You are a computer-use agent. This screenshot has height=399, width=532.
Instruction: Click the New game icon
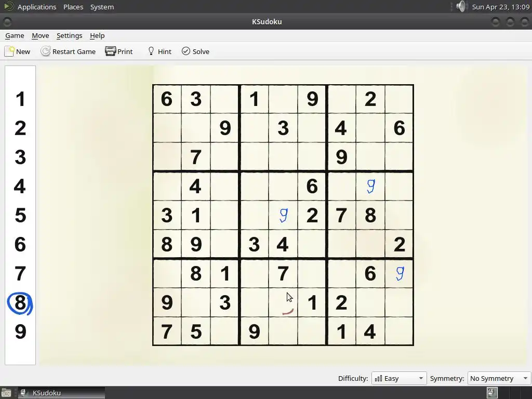[x=9, y=51]
